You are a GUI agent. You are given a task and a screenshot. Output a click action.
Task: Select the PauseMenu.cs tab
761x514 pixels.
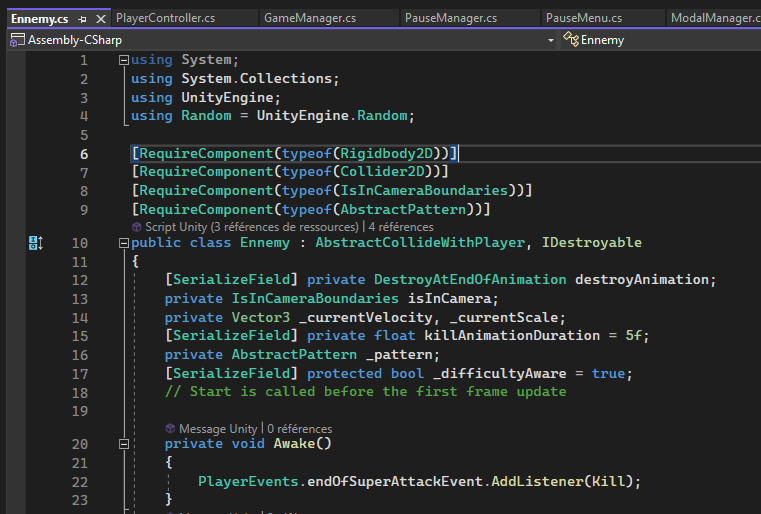(584, 18)
